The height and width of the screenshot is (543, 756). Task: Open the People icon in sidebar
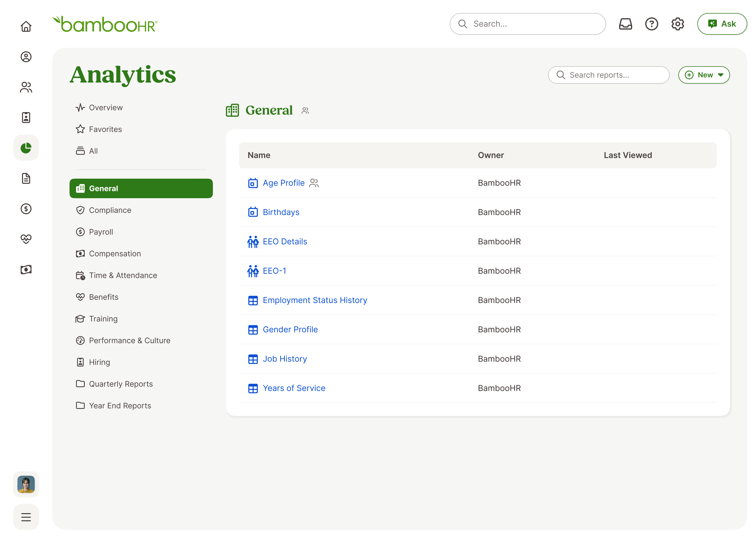[26, 87]
